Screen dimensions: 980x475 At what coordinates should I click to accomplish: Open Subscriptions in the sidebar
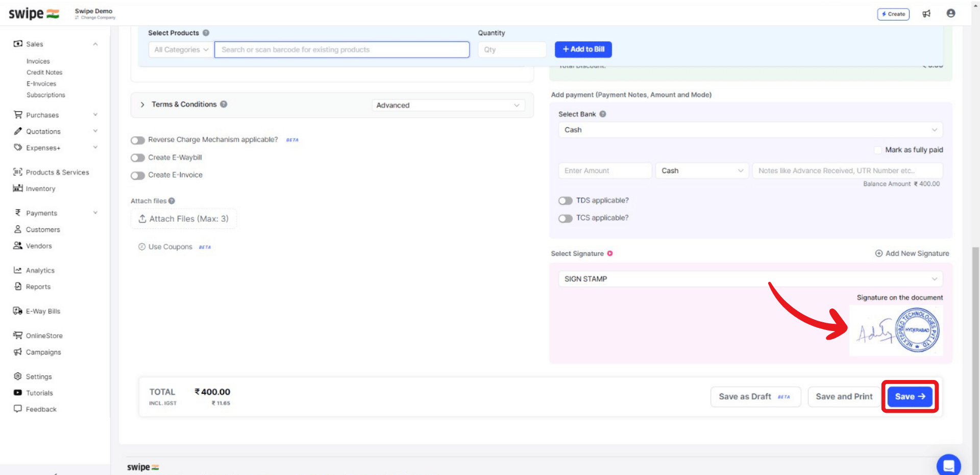[46, 95]
